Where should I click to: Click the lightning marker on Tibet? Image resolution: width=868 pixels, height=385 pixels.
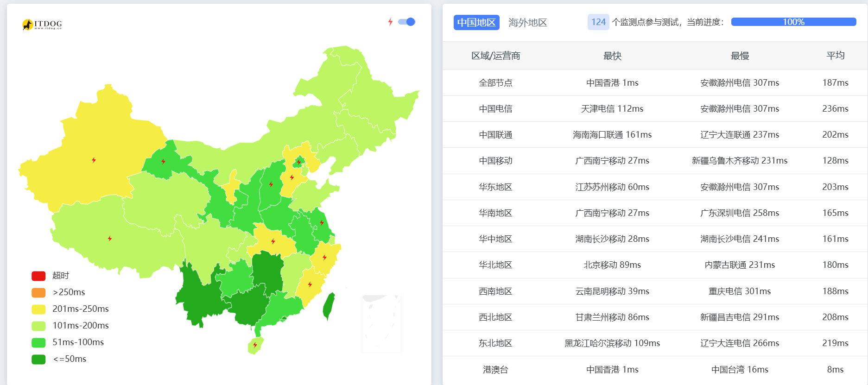point(110,239)
